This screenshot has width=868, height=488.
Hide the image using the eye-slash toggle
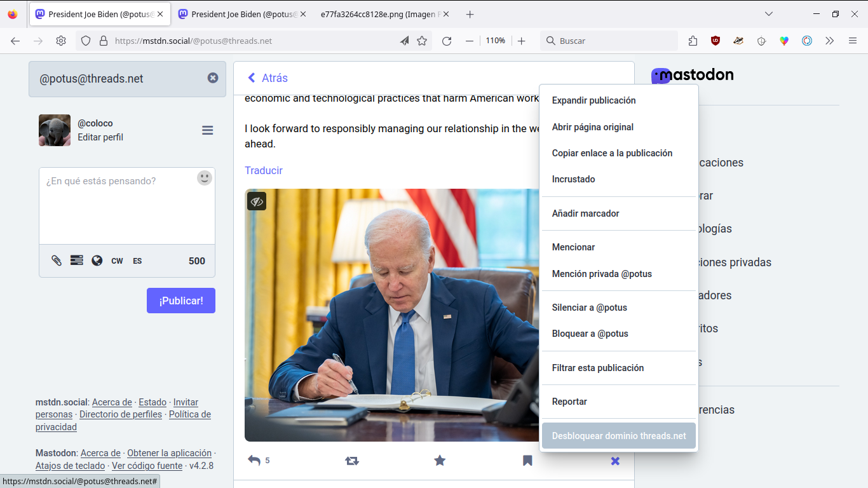[257, 201]
